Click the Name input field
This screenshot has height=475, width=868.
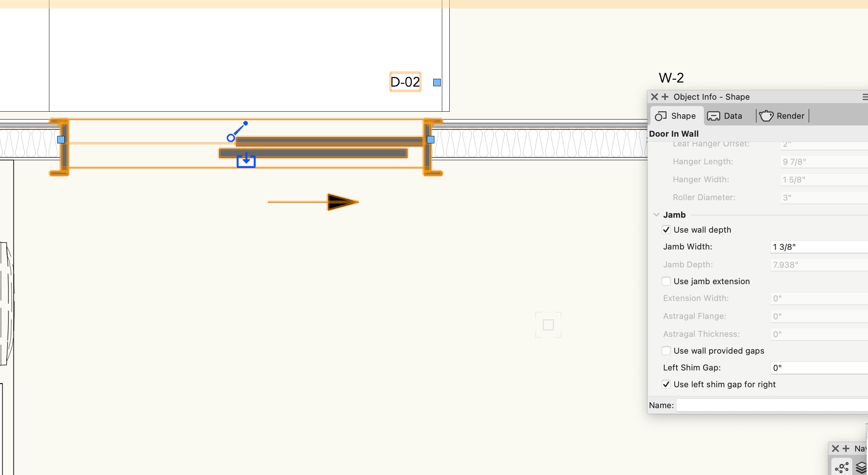[772, 405]
